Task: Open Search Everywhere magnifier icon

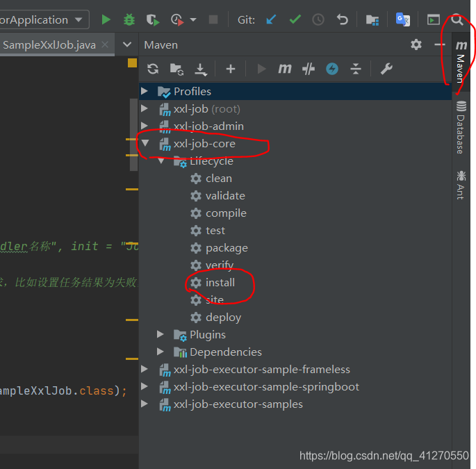Action: point(457,20)
